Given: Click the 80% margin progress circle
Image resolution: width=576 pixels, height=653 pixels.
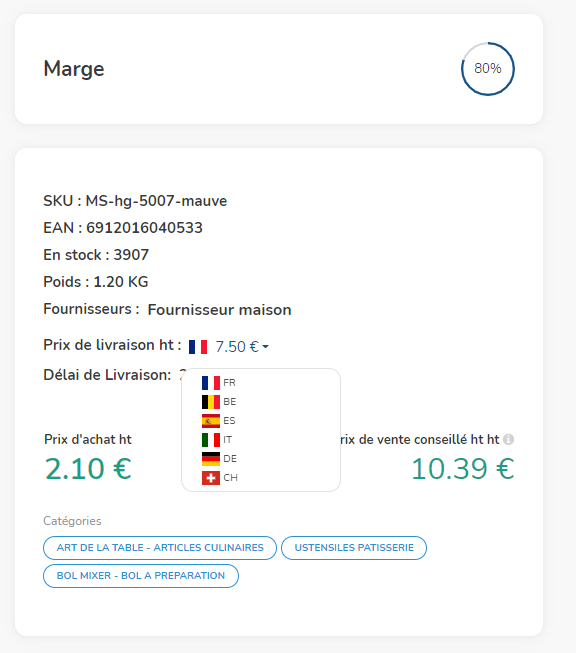Looking at the screenshot, I should [x=488, y=69].
